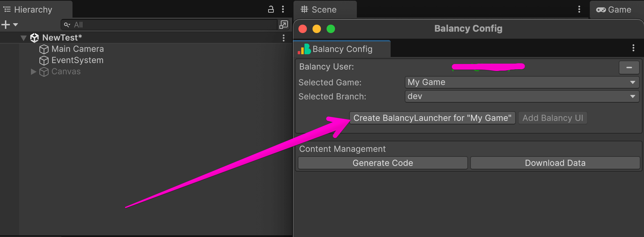Screen dimensions: 644x237
Task: Open the Selected Branch dropdown showing dev
Action: [x=522, y=96]
